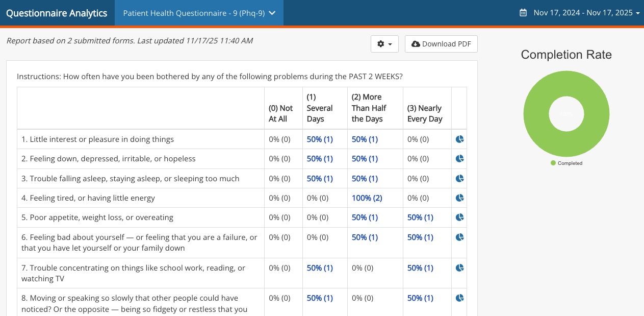
Task: Open the date range picker
Action: tap(579, 13)
